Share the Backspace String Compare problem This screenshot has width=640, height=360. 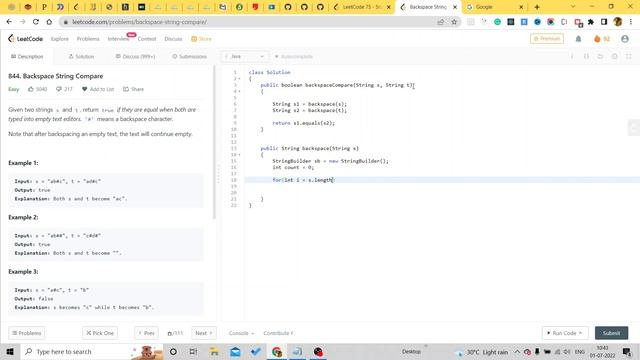click(x=133, y=89)
